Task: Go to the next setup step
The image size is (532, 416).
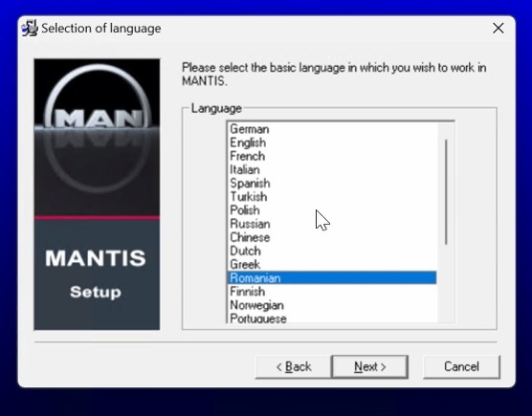Action: [370, 367]
